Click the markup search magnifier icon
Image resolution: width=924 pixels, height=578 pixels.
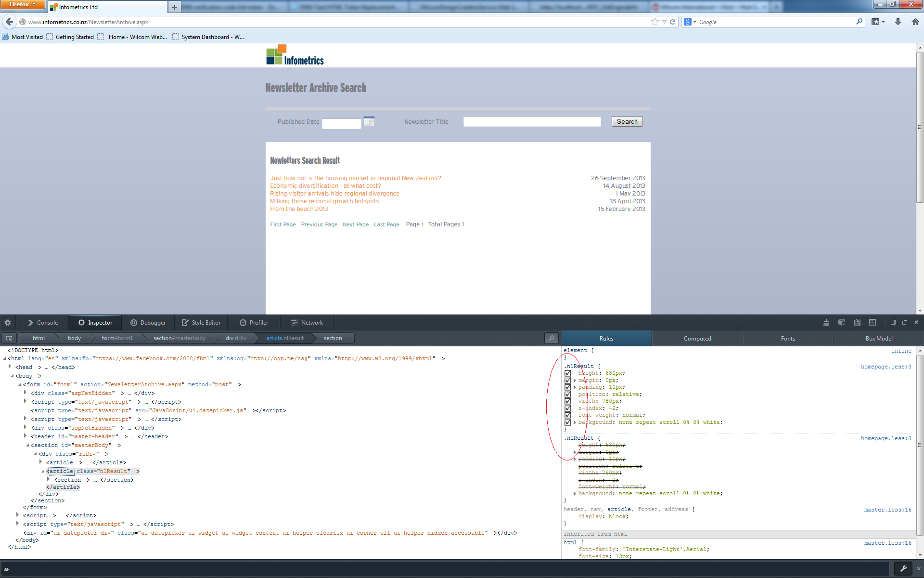pyautogui.click(x=552, y=338)
